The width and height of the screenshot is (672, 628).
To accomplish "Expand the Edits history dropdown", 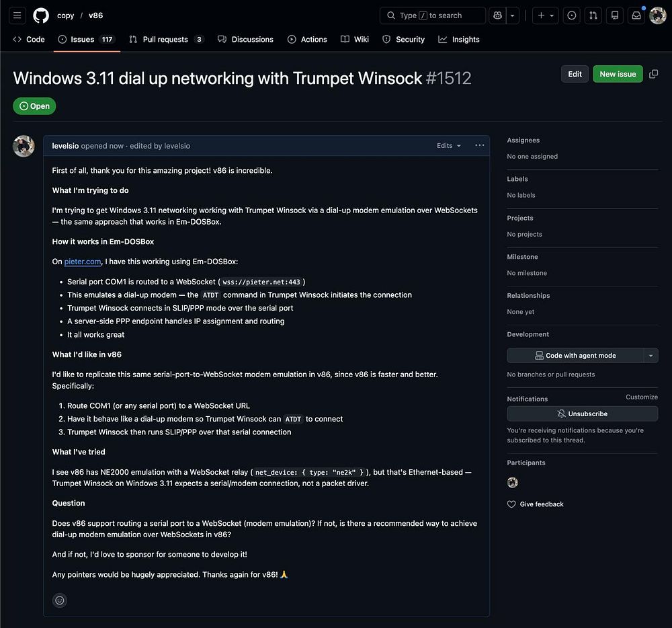I will 449,146.
